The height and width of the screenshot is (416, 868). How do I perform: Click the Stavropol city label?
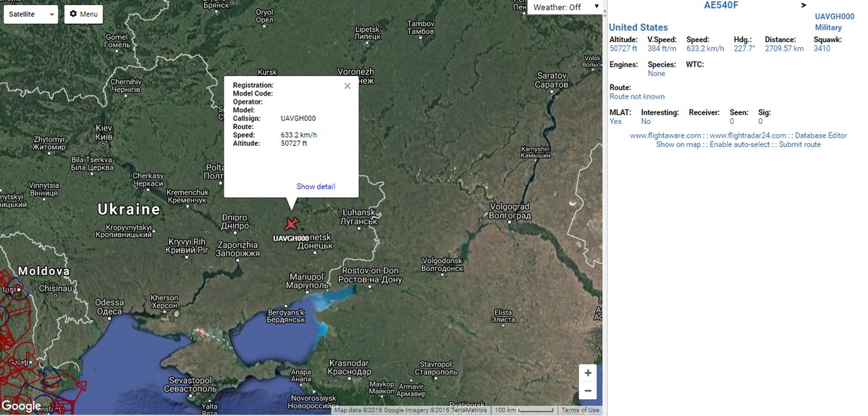(436, 368)
